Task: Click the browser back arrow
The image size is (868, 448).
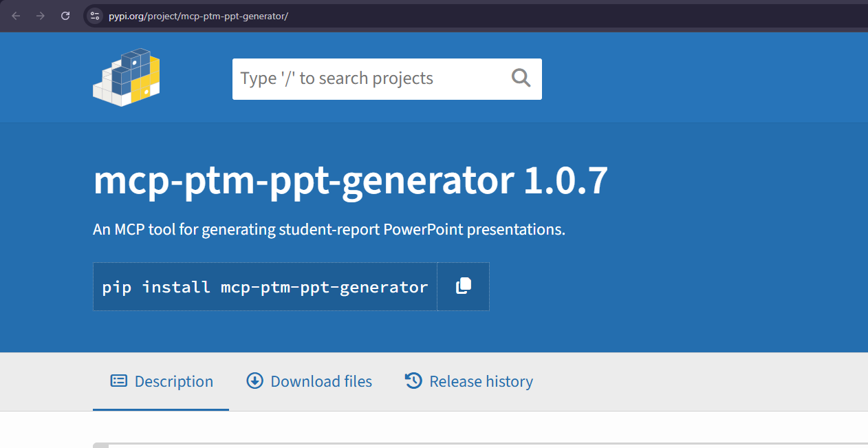Action: pos(16,16)
